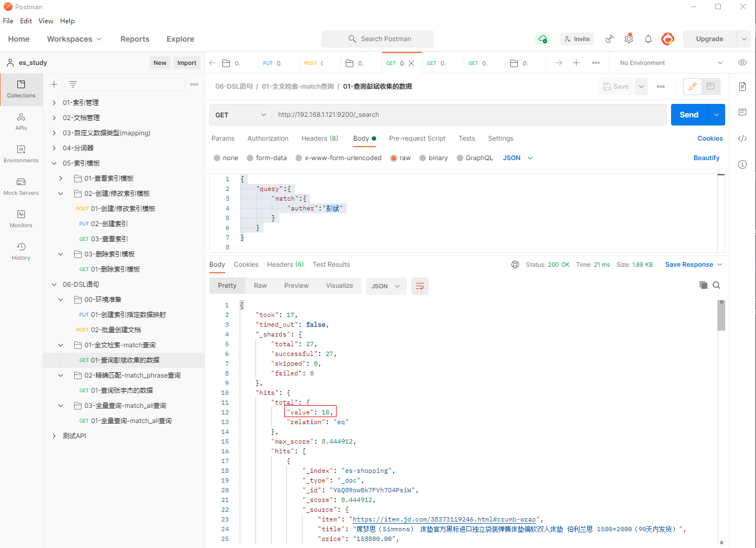Select the form-data body radio button

point(250,158)
